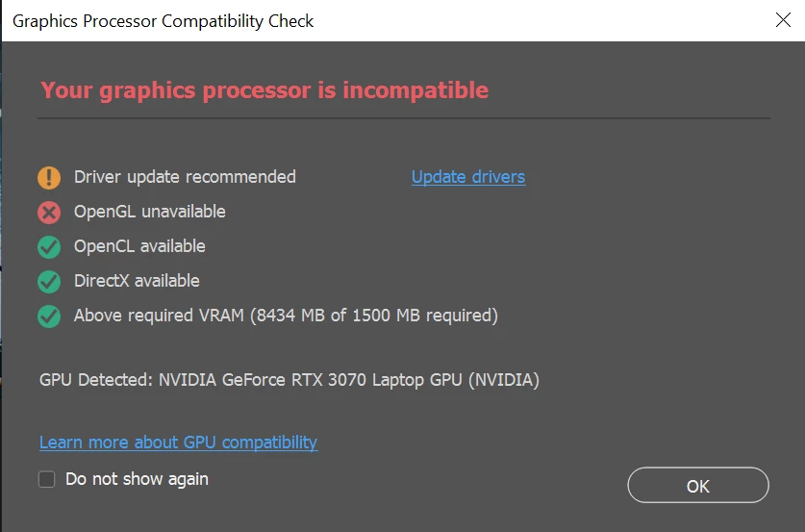Click the red incompatible graphics processor heading
Image resolution: width=805 pixels, height=532 pixels.
click(x=264, y=90)
